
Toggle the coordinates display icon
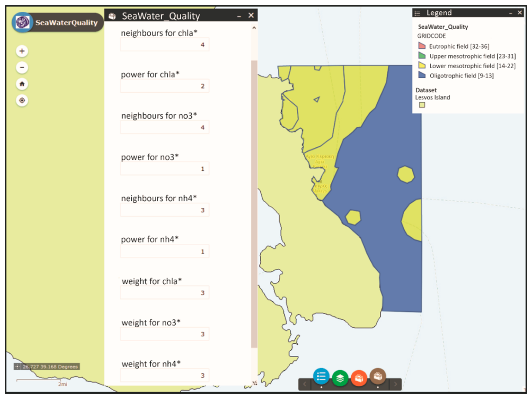point(17,366)
